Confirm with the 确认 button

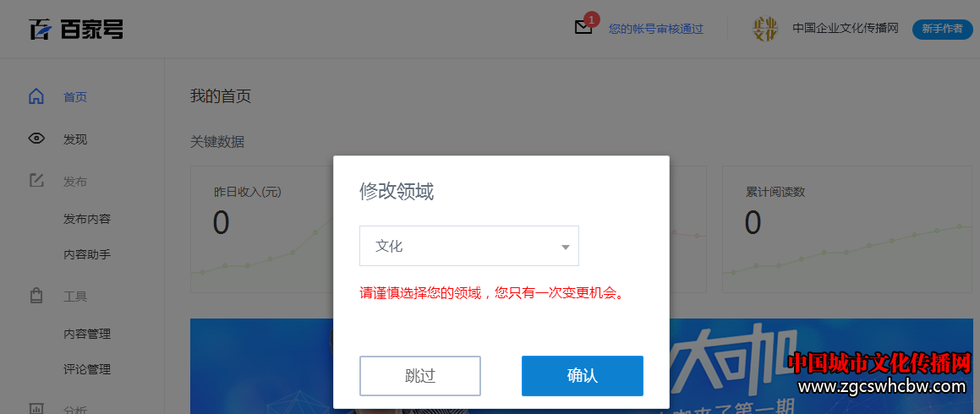click(x=583, y=376)
